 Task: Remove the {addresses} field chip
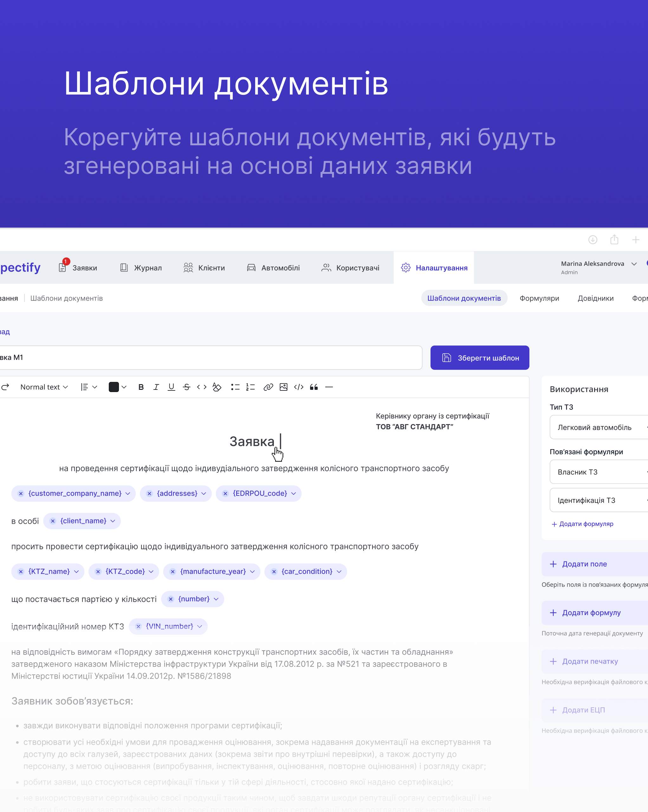point(150,493)
